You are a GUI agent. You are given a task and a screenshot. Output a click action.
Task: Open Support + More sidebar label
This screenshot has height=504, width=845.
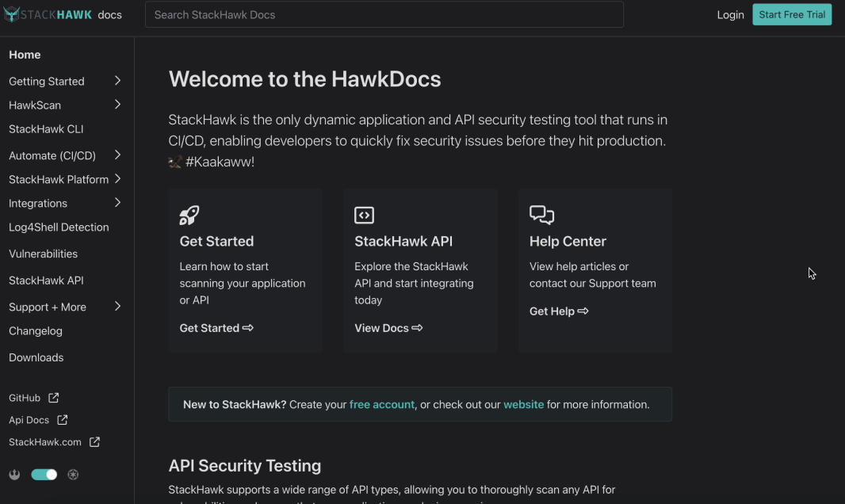pyautogui.click(x=48, y=307)
